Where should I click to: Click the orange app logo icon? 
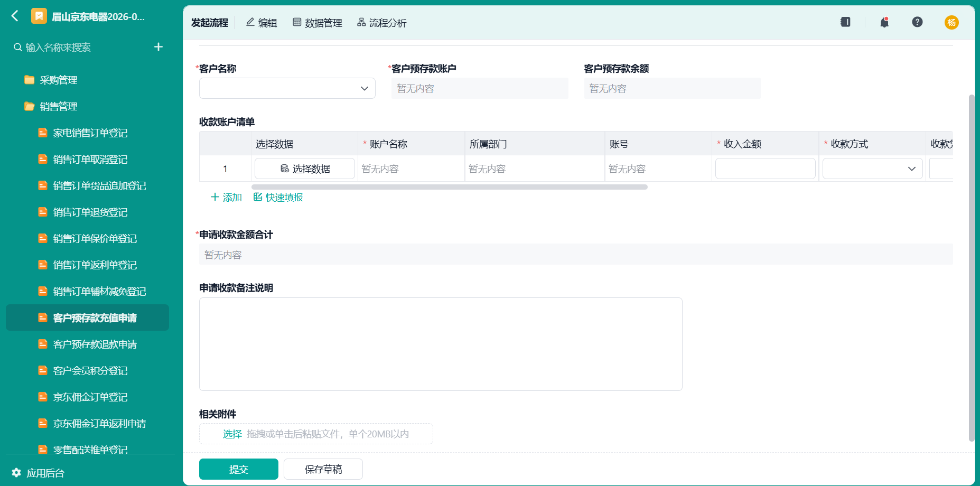[x=39, y=16]
